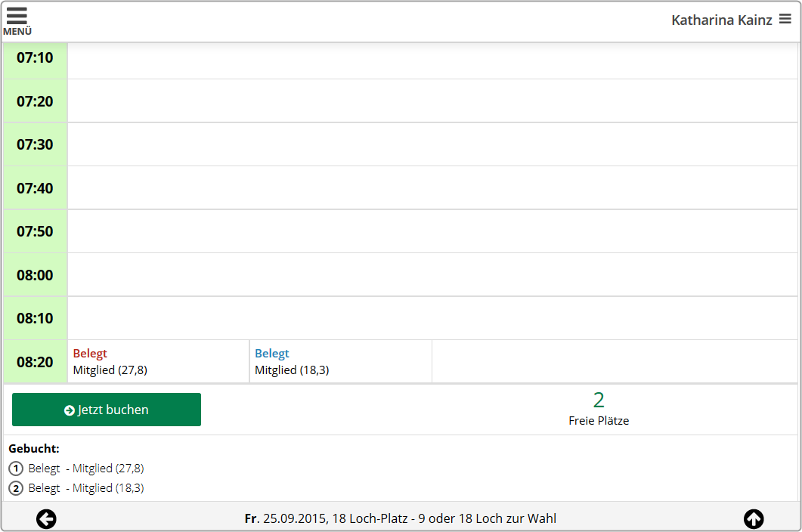This screenshot has height=532, width=802.
Task: Select the 08:20 time label
Action: point(35,362)
